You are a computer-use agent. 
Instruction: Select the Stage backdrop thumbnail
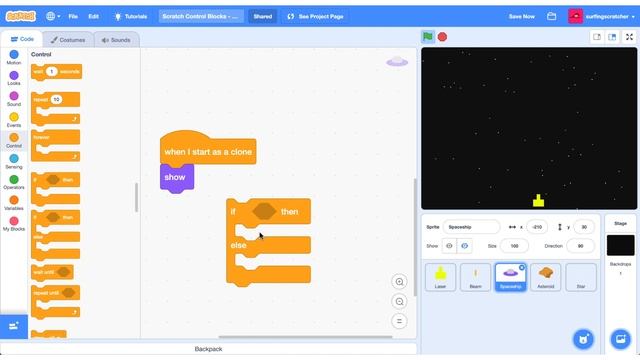[x=620, y=245]
